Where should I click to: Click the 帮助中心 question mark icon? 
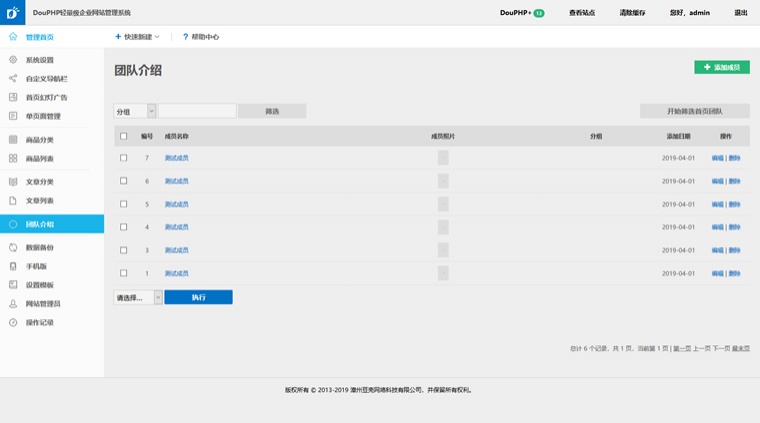point(185,37)
